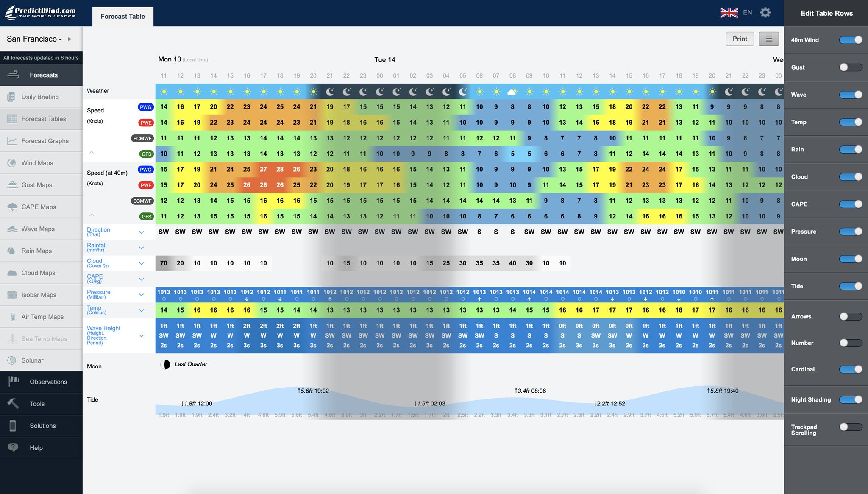The image size is (868, 494).
Task: Click the Daily Briefing icon
Action: pos(11,97)
